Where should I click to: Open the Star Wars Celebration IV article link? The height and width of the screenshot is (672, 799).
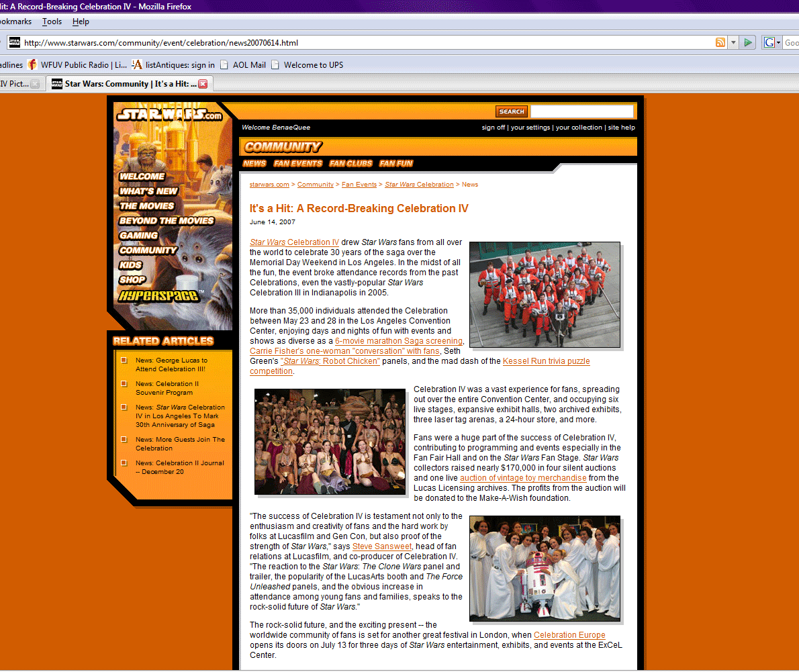coord(294,242)
